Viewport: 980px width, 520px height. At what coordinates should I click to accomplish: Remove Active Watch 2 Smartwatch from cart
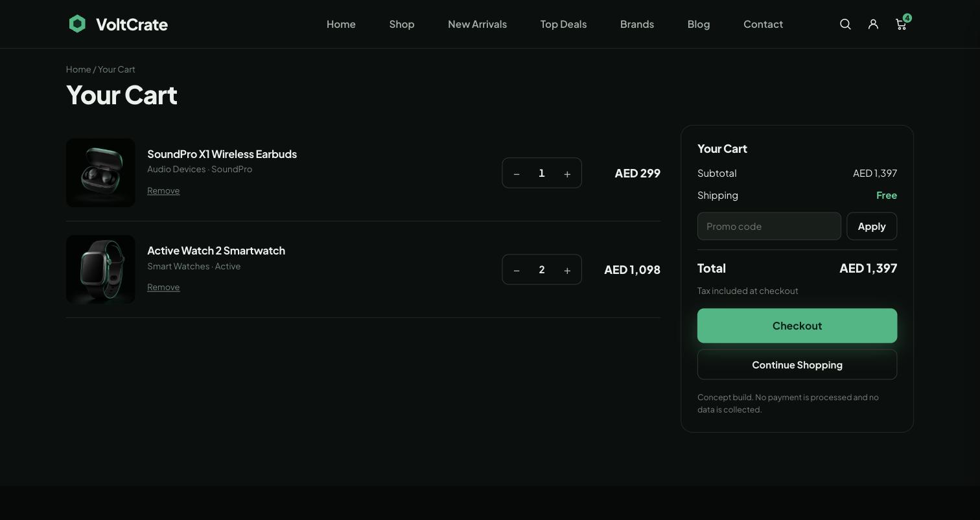[x=163, y=287]
